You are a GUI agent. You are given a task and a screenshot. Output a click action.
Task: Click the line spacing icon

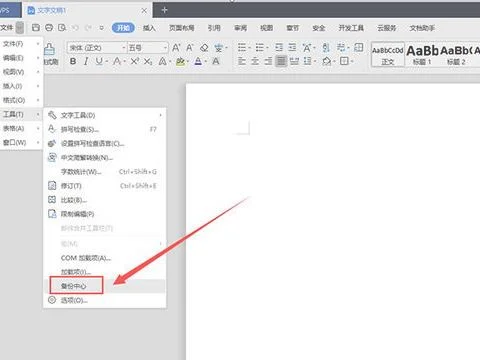click(308, 61)
